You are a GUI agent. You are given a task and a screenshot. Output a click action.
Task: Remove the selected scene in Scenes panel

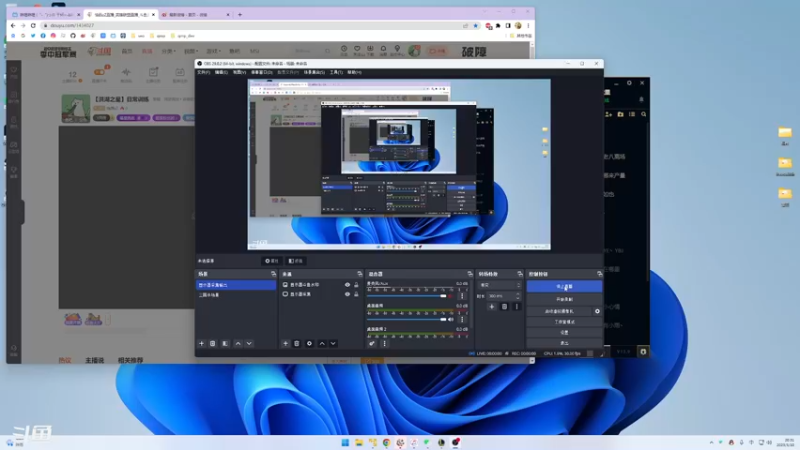(x=213, y=343)
